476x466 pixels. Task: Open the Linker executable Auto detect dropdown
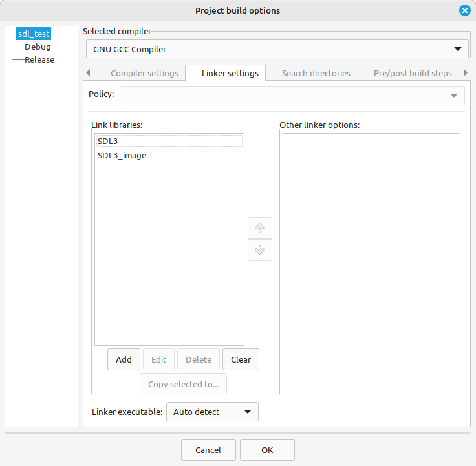tap(212, 412)
